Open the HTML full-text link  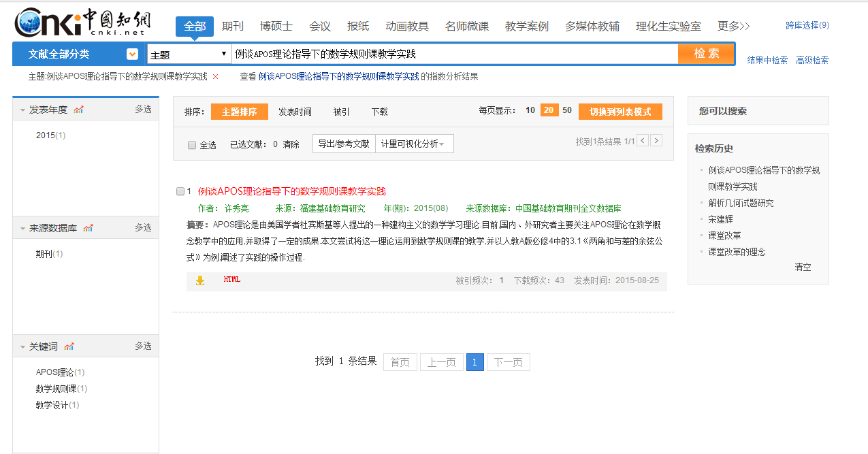(232, 280)
